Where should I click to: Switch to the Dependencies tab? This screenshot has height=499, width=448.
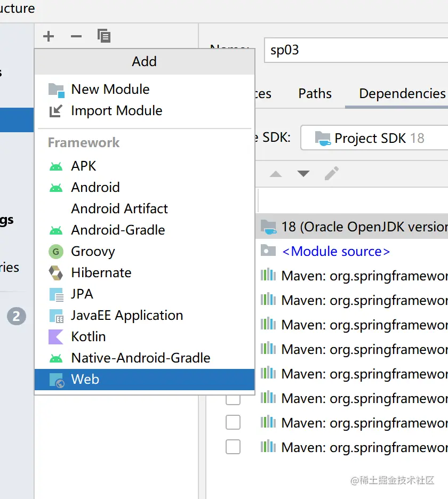(402, 94)
